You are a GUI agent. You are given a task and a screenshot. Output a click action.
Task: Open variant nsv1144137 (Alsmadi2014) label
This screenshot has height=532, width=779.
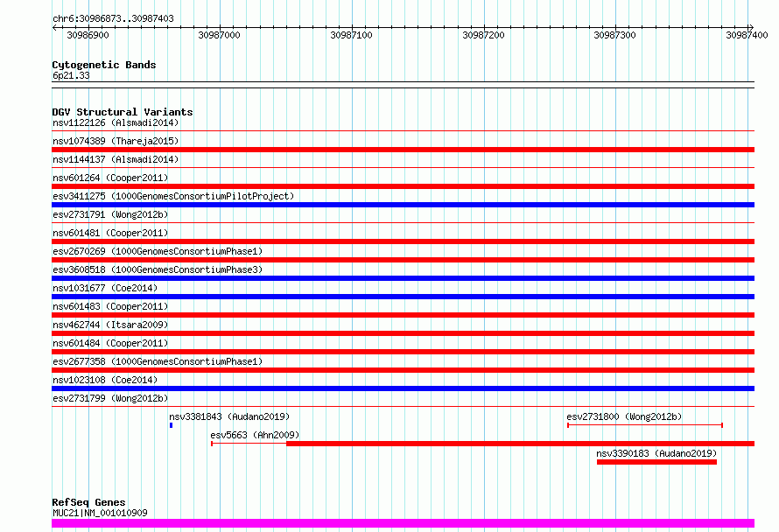coord(116,159)
